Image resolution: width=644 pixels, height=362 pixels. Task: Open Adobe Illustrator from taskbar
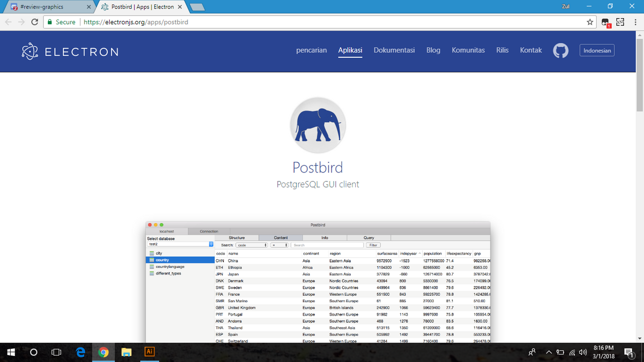[x=149, y=352]
